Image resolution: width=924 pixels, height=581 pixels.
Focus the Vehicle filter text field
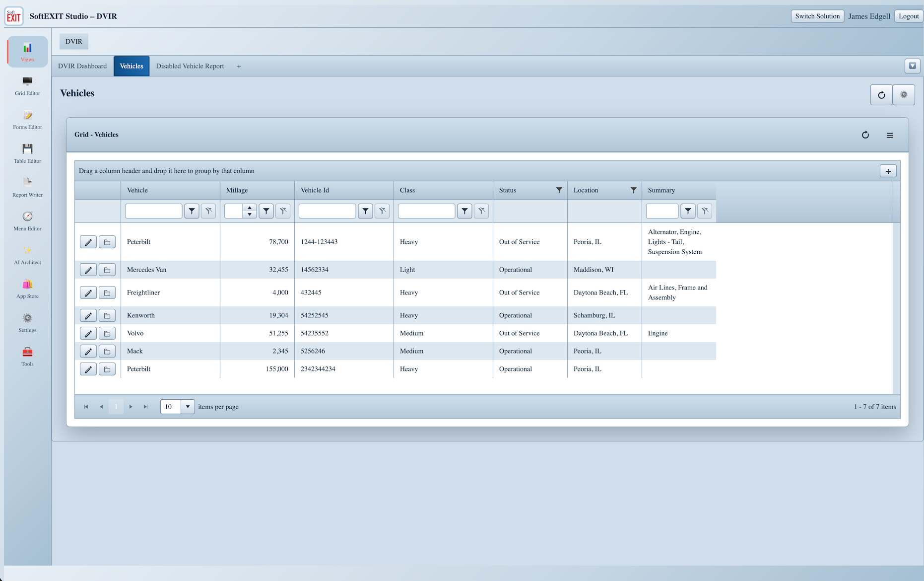[154, 211]
